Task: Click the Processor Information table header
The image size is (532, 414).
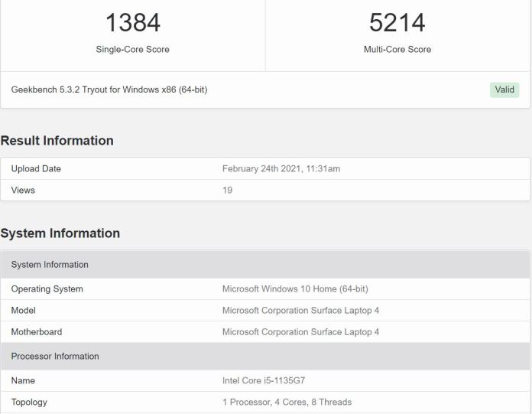Action: [x=265, y=357]
